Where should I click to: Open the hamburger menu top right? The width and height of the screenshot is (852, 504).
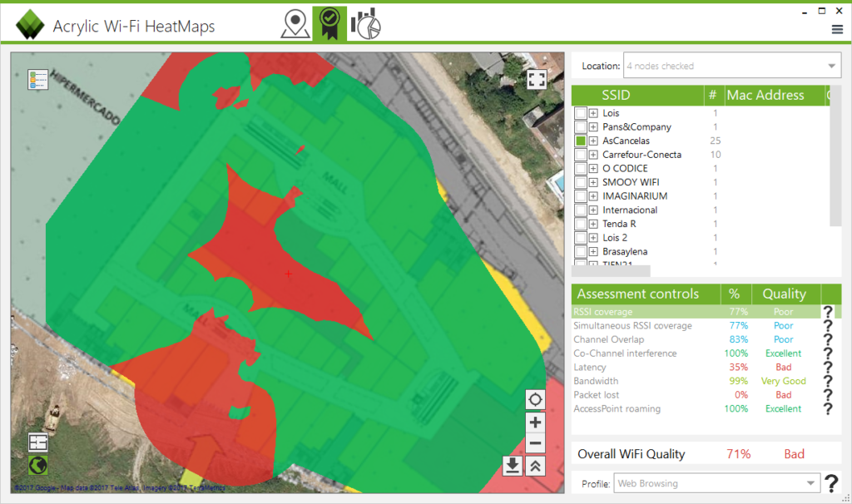(x=836, y=27)
